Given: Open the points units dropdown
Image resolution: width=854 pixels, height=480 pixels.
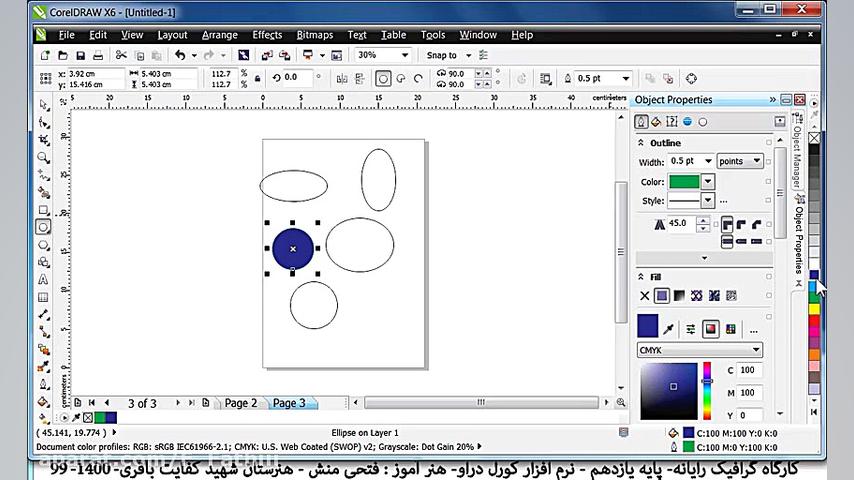Looking at the screenshot, I should point(740,161).
